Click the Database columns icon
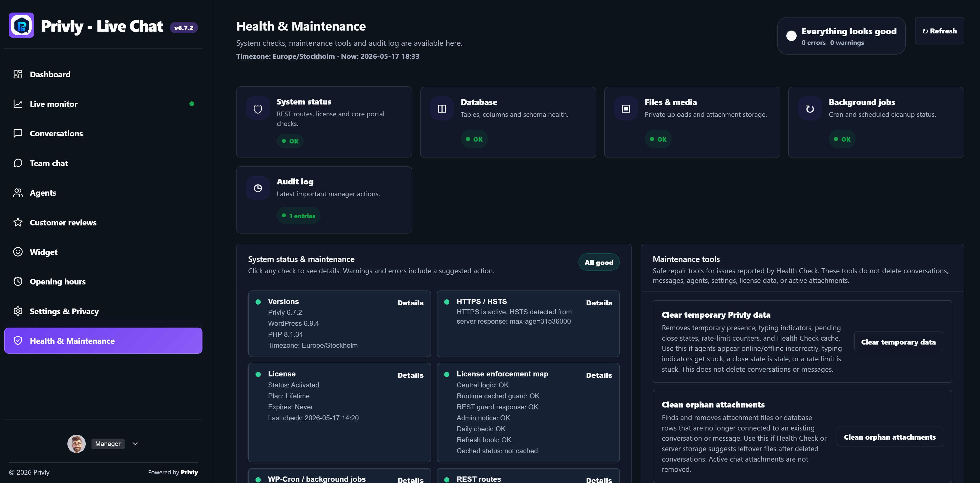The image size is (980, 483). point(442,109)
